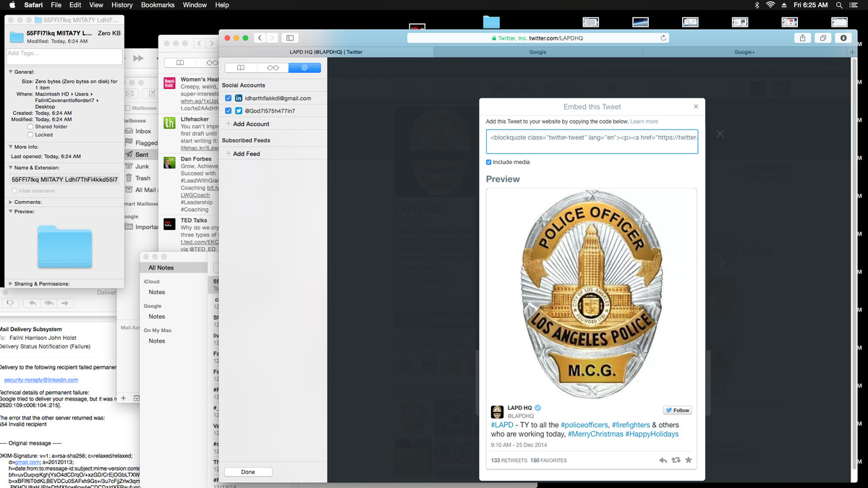868x488 pixels.
Task: Expand the Sharing & Permissions section
Action: pyautogui.click(x=11, y=284)
